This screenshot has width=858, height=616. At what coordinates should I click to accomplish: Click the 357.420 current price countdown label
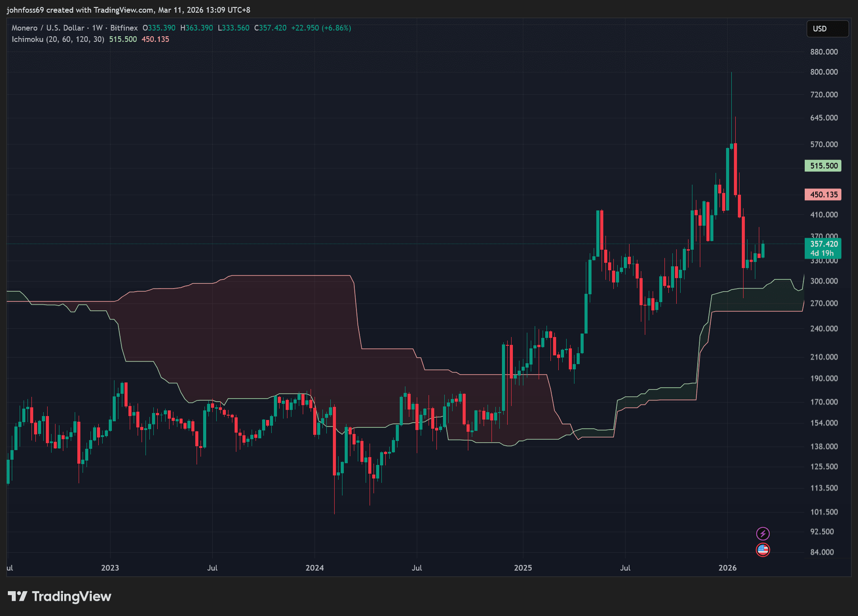click(x=823, y=248)
